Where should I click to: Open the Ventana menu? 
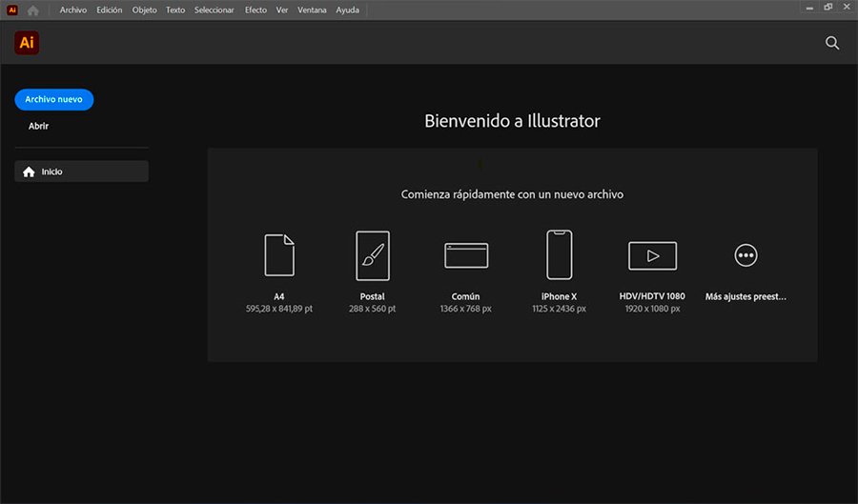[x=312, y=10]
